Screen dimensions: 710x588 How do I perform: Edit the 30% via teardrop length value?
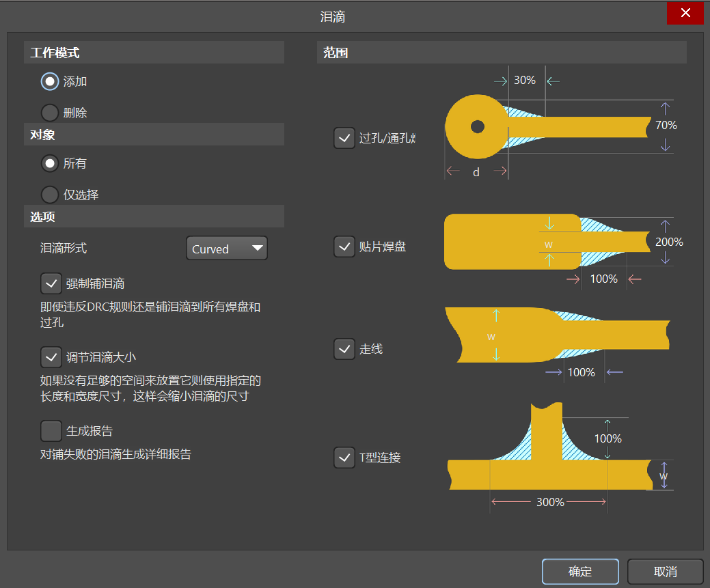[524, 80]
